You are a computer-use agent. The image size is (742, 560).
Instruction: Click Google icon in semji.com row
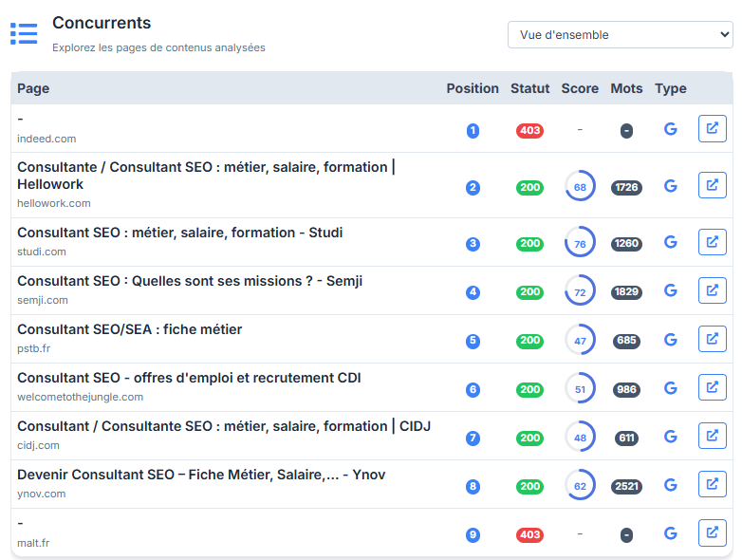[x=671, y=290]
